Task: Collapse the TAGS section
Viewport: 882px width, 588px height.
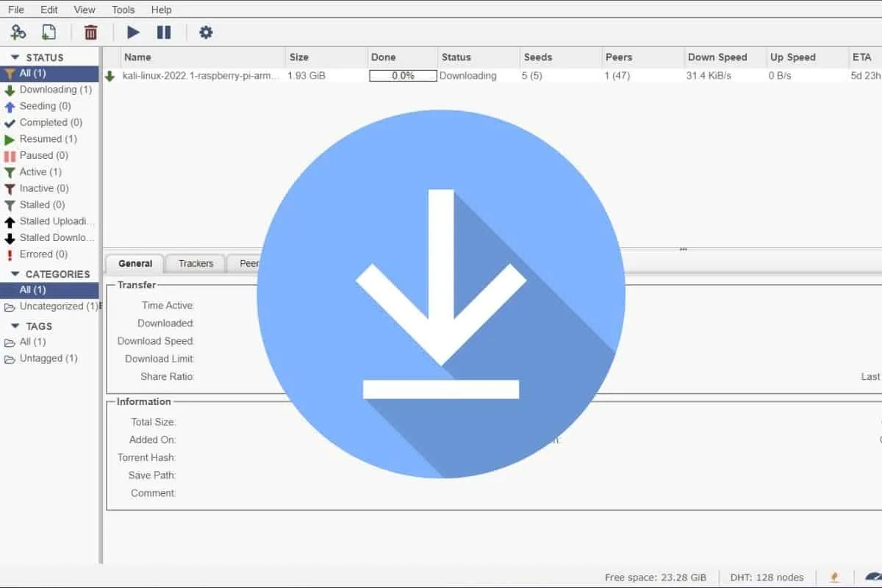Action: click(15, 326)
